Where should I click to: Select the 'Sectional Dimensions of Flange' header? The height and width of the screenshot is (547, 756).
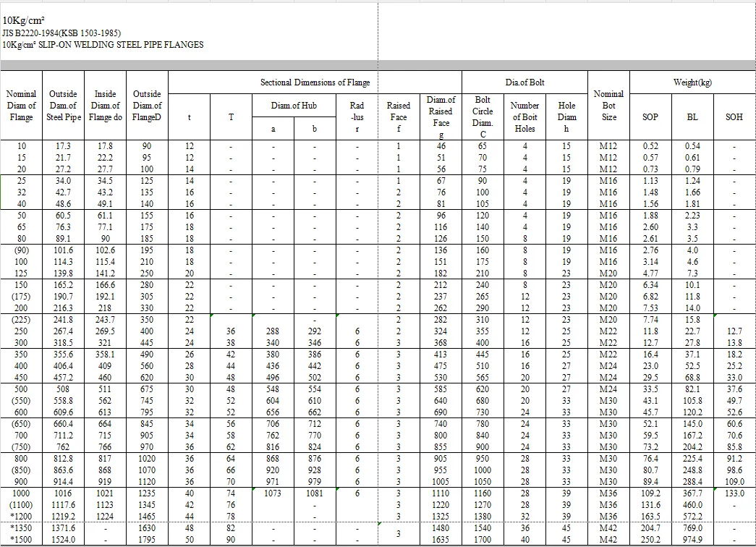(x=315, y=82)
